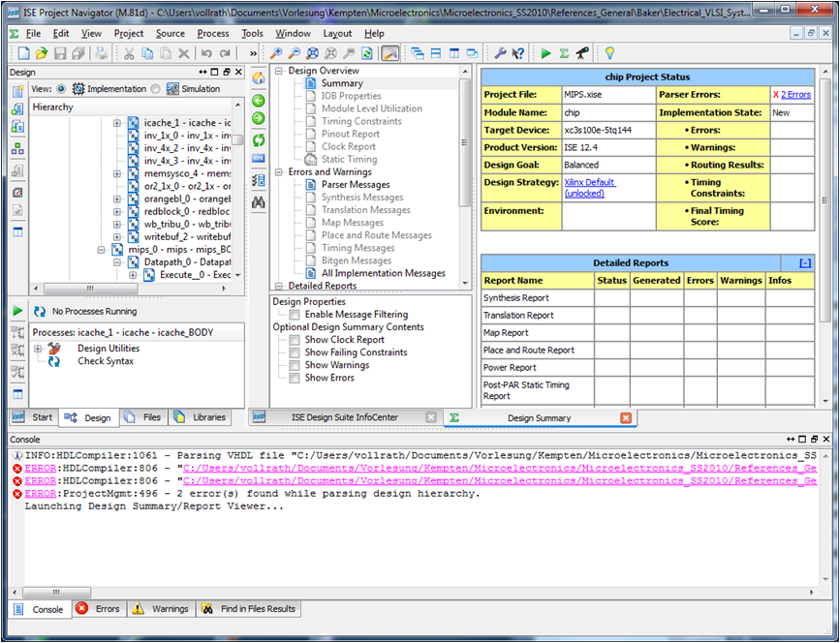Open the 2 Errors parser link
The width and height of the screenshot is (840, 643).
click(x=795, y=95)
